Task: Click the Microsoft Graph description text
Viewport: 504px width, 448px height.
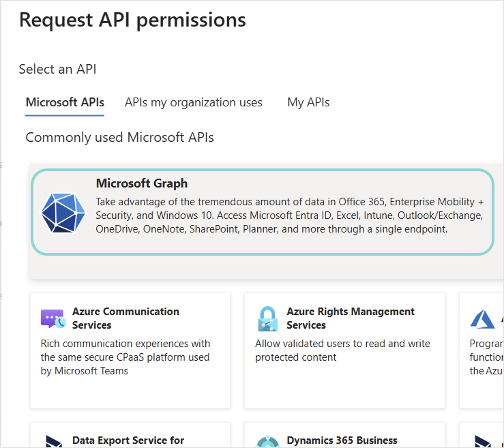Action: tap(290, 215)
